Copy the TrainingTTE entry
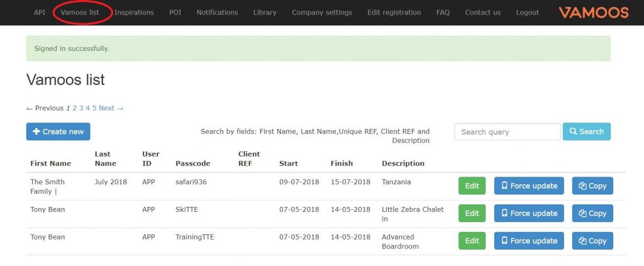This screenshot has height=266, width=644. point(592,241)
